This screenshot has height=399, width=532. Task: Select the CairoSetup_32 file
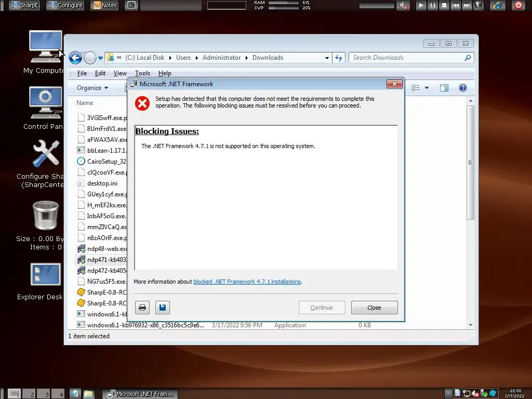point(102,162)
